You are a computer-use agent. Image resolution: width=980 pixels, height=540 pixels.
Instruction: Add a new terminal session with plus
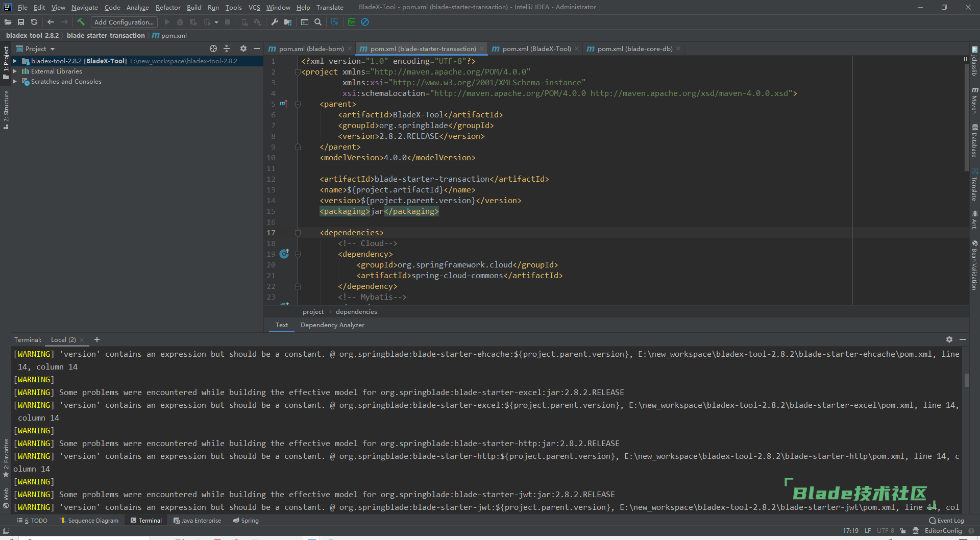97,339
